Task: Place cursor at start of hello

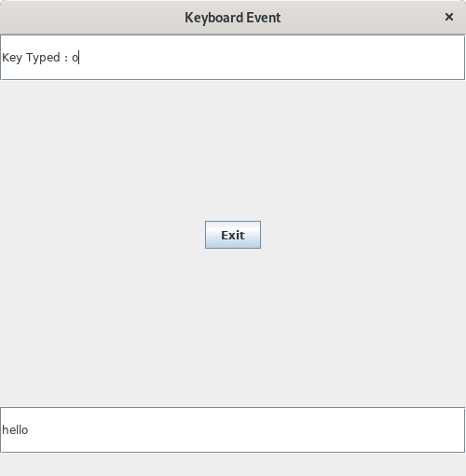Action: 2,430
